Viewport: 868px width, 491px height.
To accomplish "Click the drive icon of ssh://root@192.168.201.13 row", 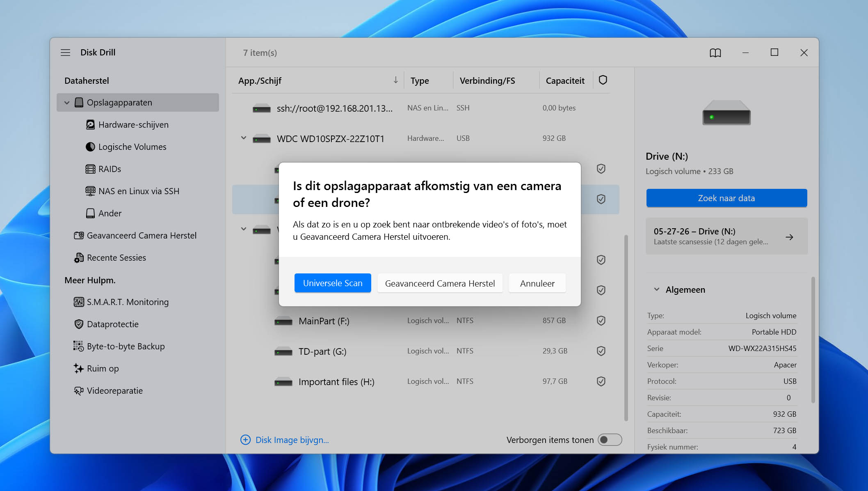I will click(x=262, y=108).
